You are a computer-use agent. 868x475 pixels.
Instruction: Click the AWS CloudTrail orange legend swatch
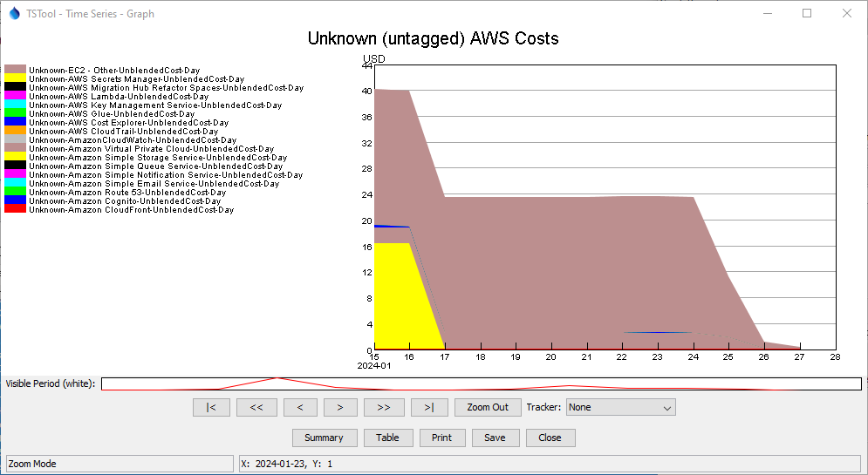tap(16, 131)
